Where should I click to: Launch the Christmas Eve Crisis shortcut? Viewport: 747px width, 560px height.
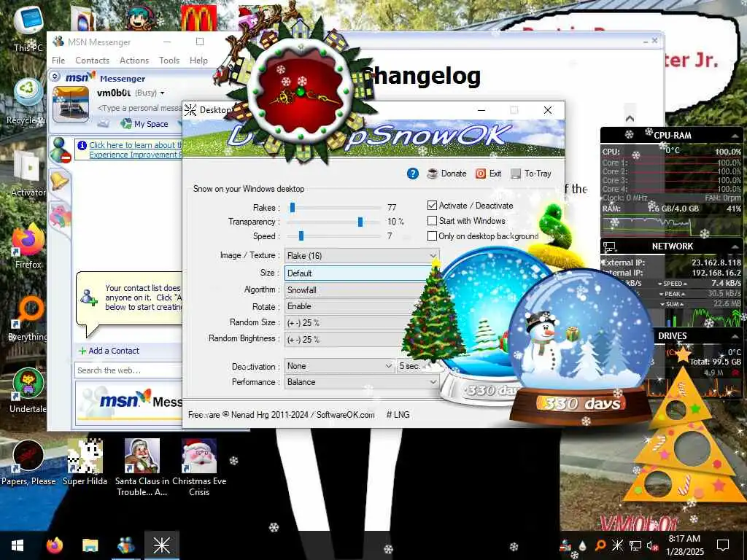click(199, 467)
